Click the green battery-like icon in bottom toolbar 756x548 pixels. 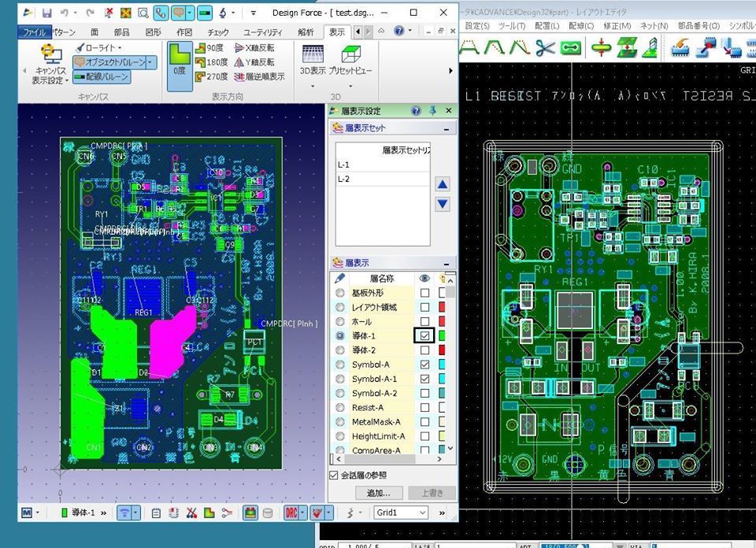[250, 513]
